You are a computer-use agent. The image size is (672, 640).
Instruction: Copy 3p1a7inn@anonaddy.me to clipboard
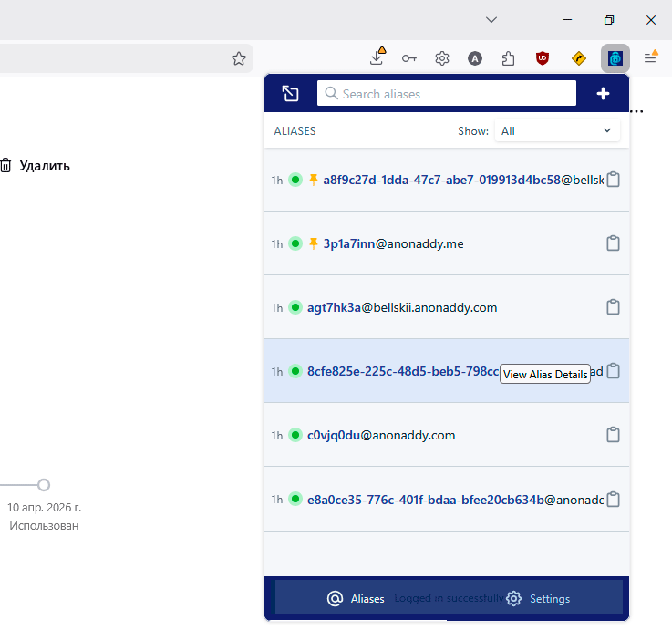click(x=613, y=243)
